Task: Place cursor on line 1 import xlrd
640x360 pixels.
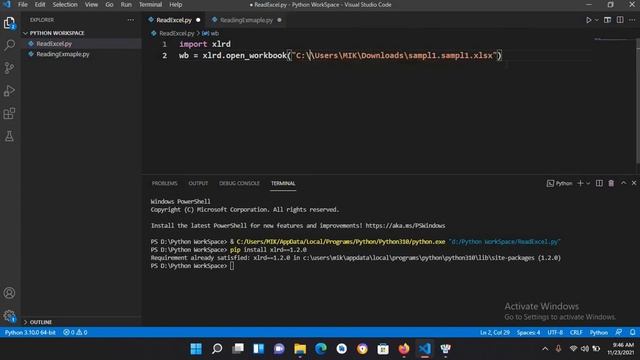Action: tap(204, 44)
